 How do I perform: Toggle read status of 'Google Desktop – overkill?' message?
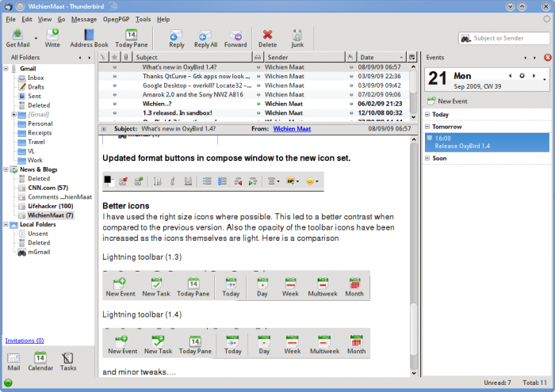[258, 86]
